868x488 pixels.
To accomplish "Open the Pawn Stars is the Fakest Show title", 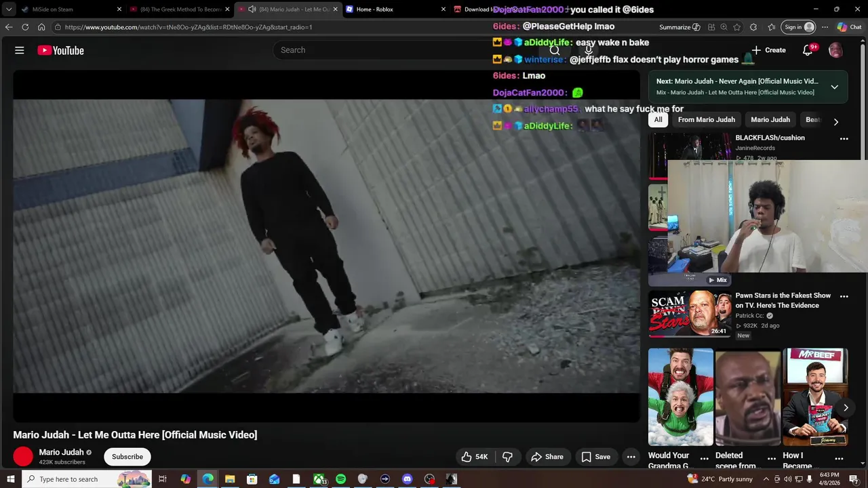I will click(783, 300).
